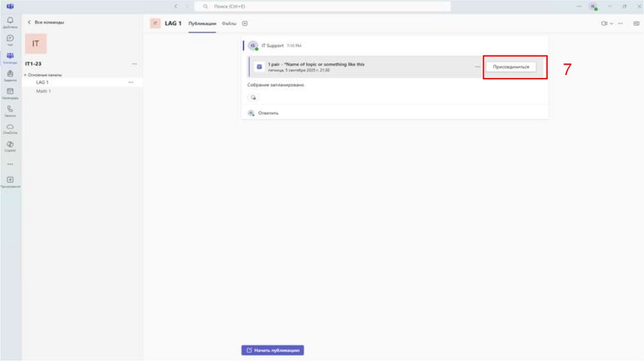The height and width of the screenshot is (361, 644).
Task: Click the Присоединиться button
Action: (511, 67)
